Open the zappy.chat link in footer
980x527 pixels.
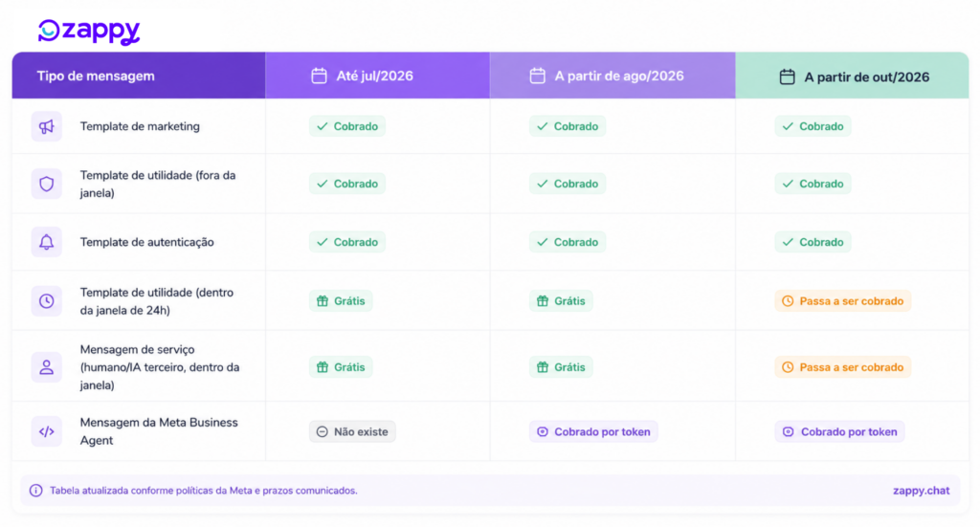pos(922,491)
